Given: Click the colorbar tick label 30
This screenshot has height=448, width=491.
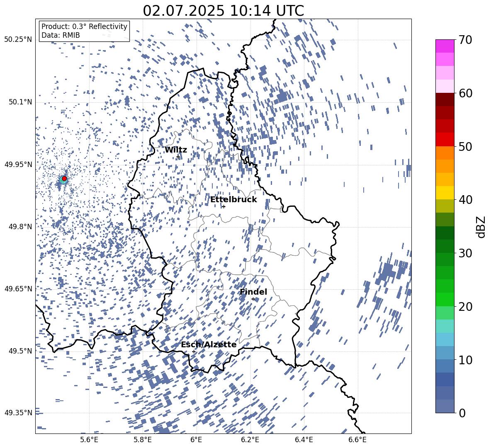Looking at the screenshot, I should (x=465, y=253).
